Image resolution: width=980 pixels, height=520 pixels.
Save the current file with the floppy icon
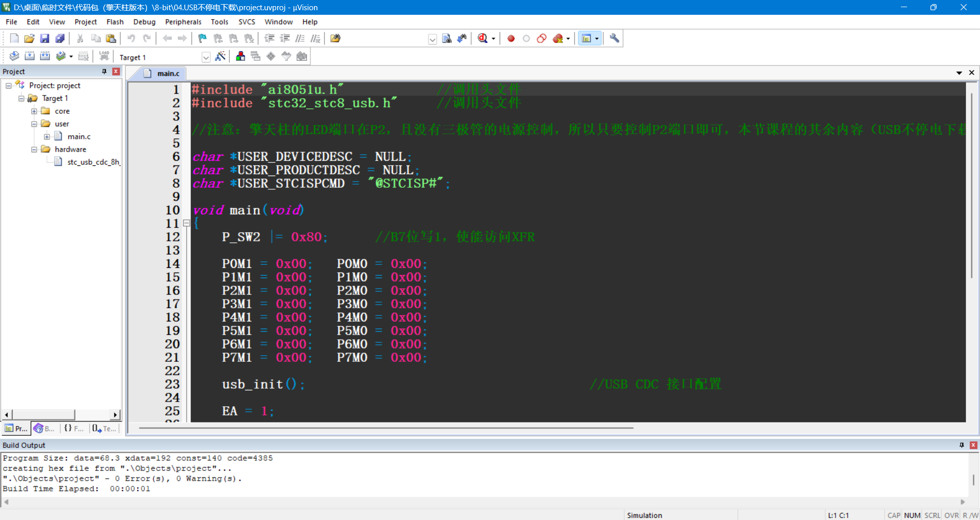click(x=45, y=38)
